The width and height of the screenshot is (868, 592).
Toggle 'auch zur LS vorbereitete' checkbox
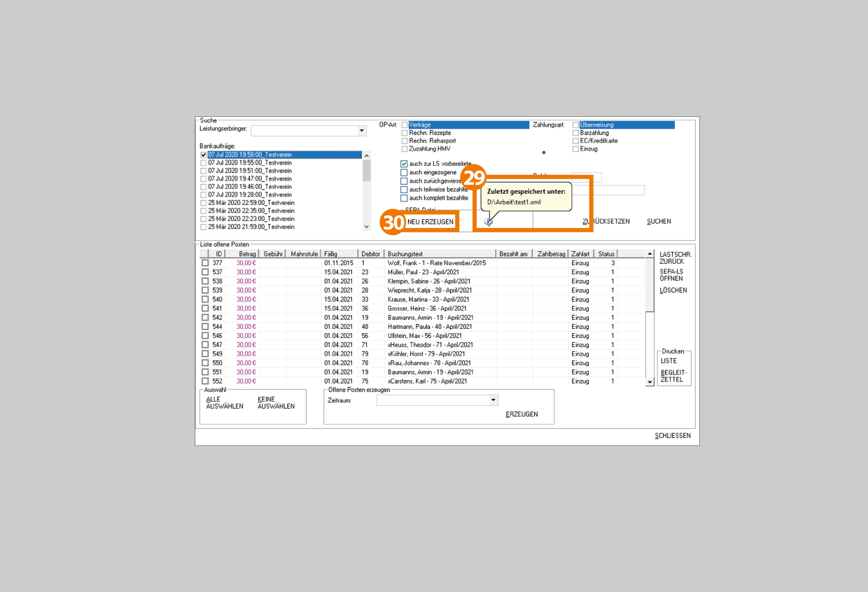[x=404, y=164]
